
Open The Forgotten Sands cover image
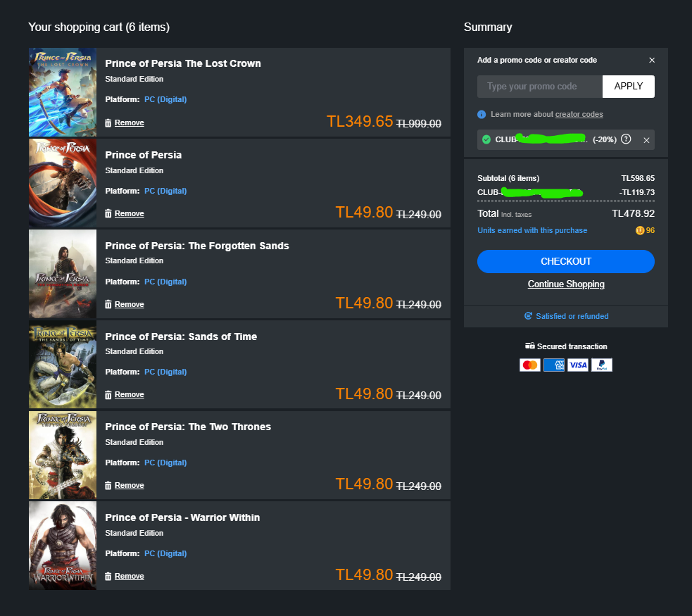click(63, 274)
